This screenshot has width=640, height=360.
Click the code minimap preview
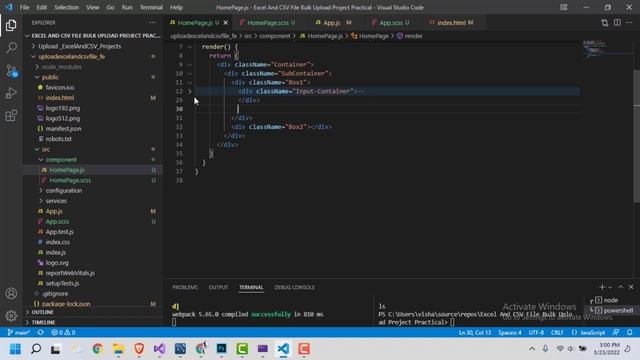607,49
